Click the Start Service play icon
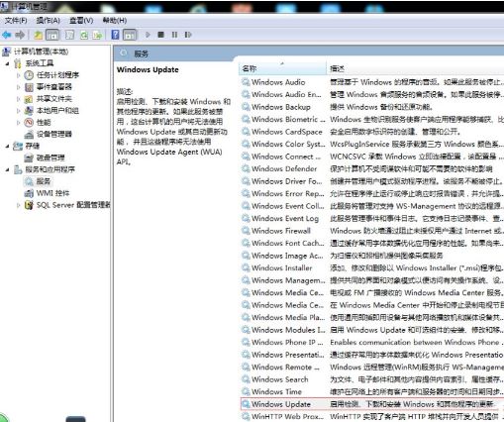504x422 pixels. pos(148,35)
